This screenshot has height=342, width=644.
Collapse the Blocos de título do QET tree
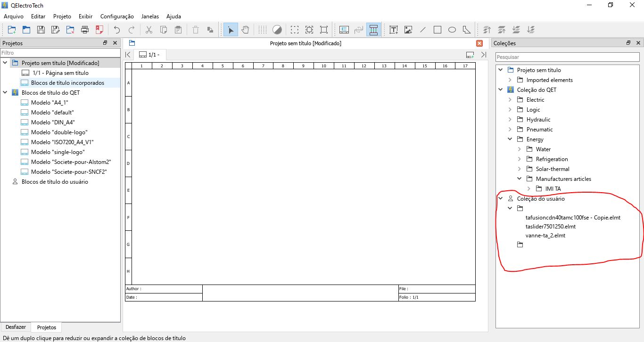5,93
